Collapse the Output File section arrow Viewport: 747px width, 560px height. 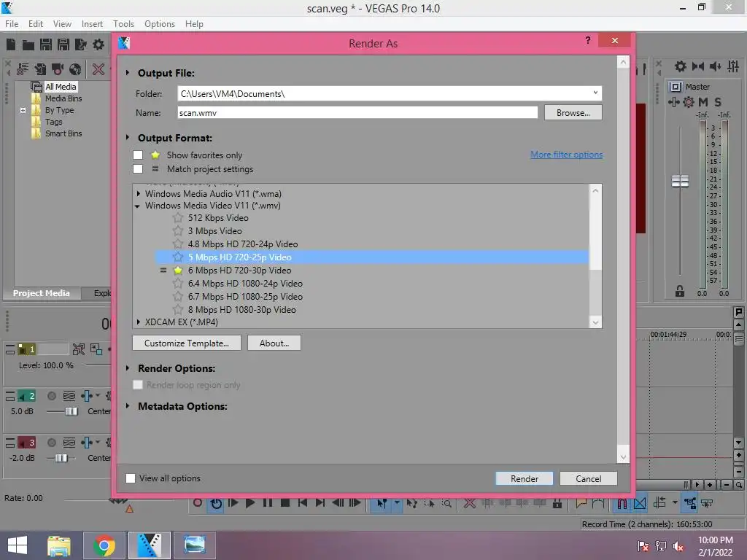click(x=128, y=73)
